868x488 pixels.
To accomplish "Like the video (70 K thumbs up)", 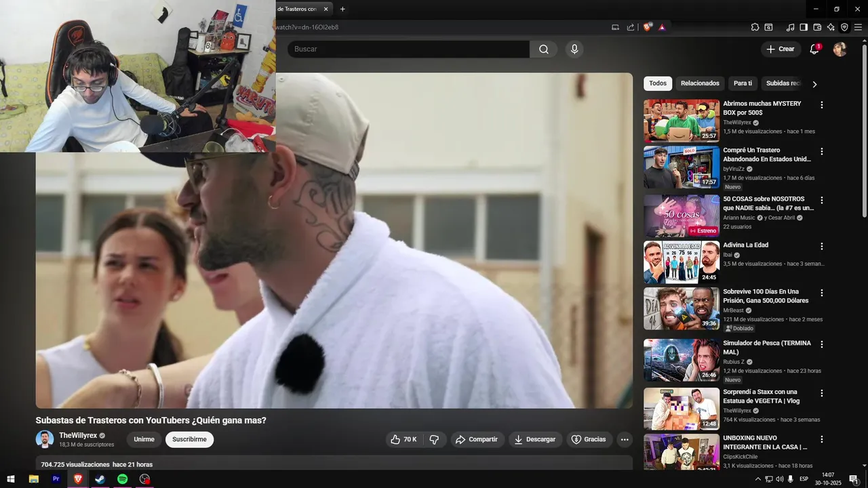I will [403, 439].
